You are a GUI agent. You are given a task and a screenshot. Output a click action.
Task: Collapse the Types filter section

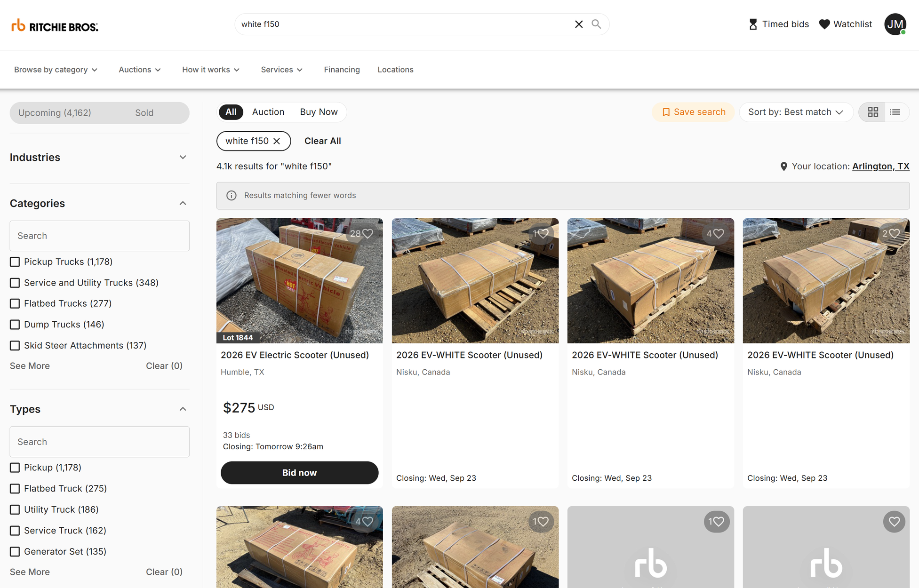[x=183, y=409]
